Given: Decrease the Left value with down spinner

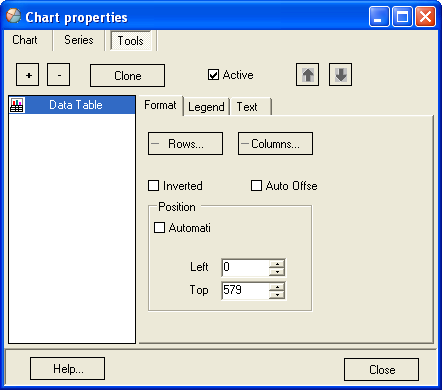Looking at the screenshot, I should (x=277, y=272).
